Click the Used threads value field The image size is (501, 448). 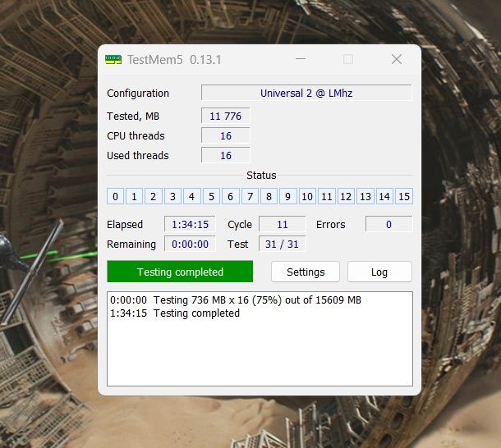point(226,156)
